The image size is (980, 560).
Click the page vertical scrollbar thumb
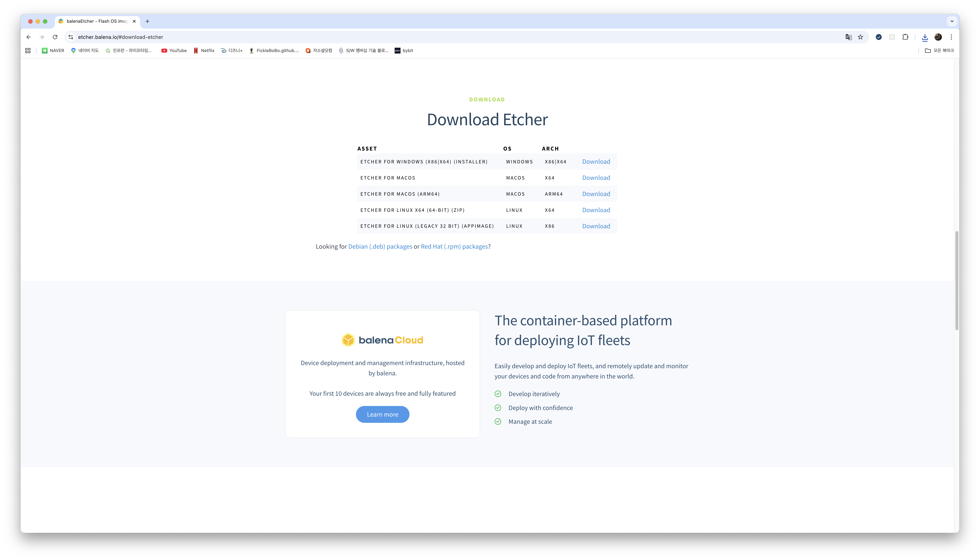tap(957, 281)
